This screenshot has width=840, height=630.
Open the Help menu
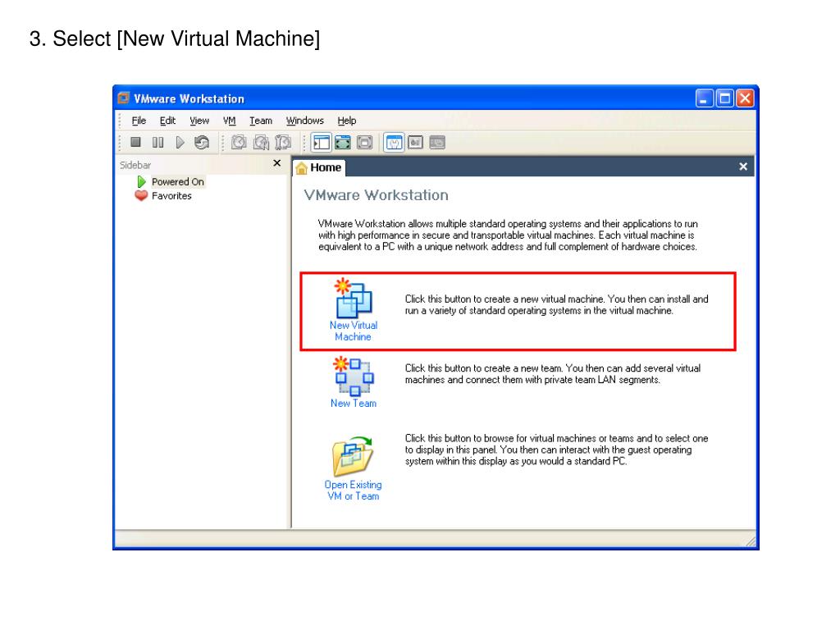[347, 121]
